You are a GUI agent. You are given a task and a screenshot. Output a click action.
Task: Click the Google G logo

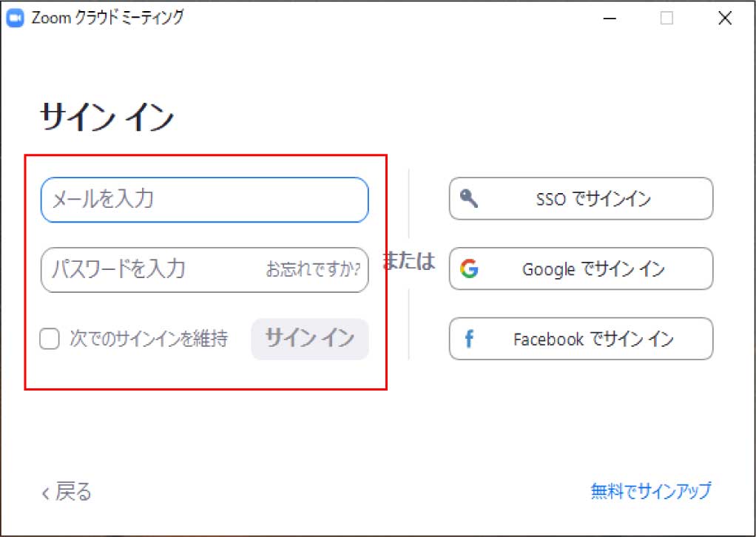pos(468,268)
